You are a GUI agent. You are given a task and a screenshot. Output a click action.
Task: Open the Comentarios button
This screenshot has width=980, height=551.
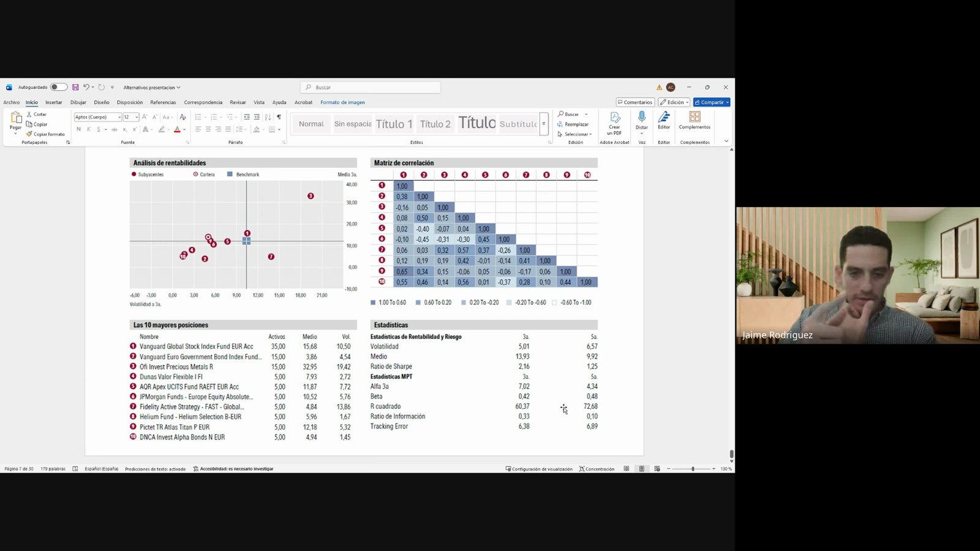[x=635, y=102]
